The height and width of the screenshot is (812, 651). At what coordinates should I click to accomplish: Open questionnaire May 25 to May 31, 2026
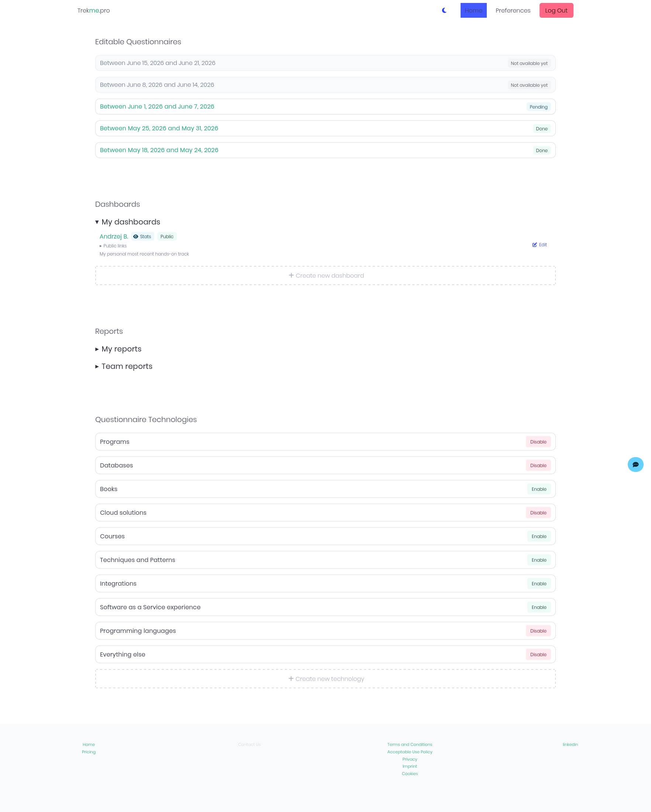click(x=159, y=129)
